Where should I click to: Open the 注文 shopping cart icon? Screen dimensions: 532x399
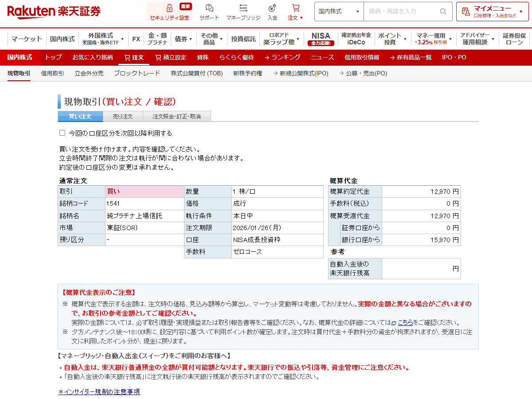coord(296,8)
